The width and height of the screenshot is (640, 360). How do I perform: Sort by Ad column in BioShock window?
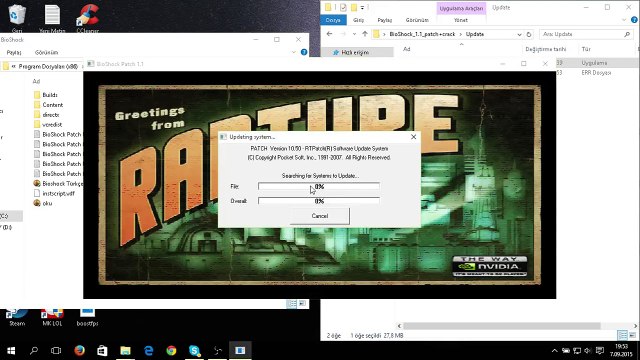click(x=36, y=81)
